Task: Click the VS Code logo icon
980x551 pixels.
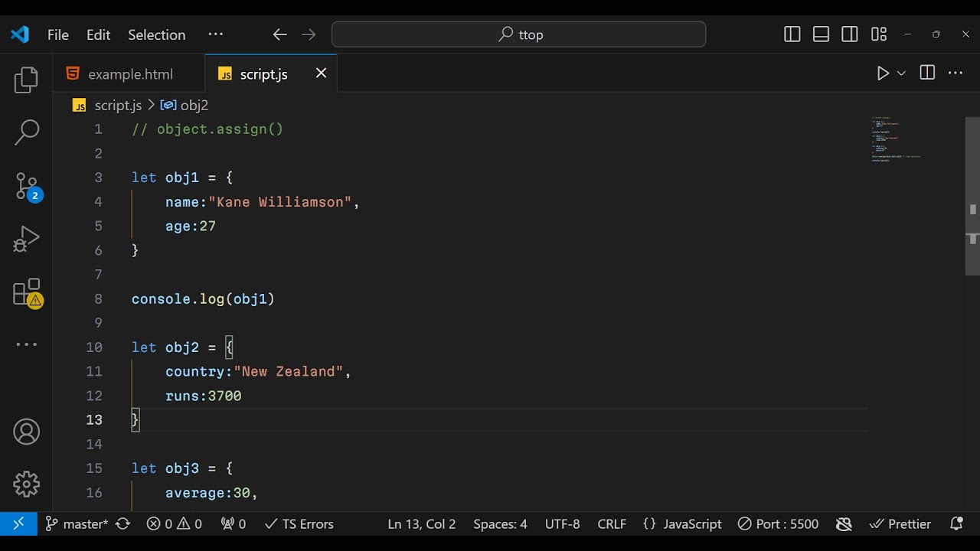Action: pos(20,34)
